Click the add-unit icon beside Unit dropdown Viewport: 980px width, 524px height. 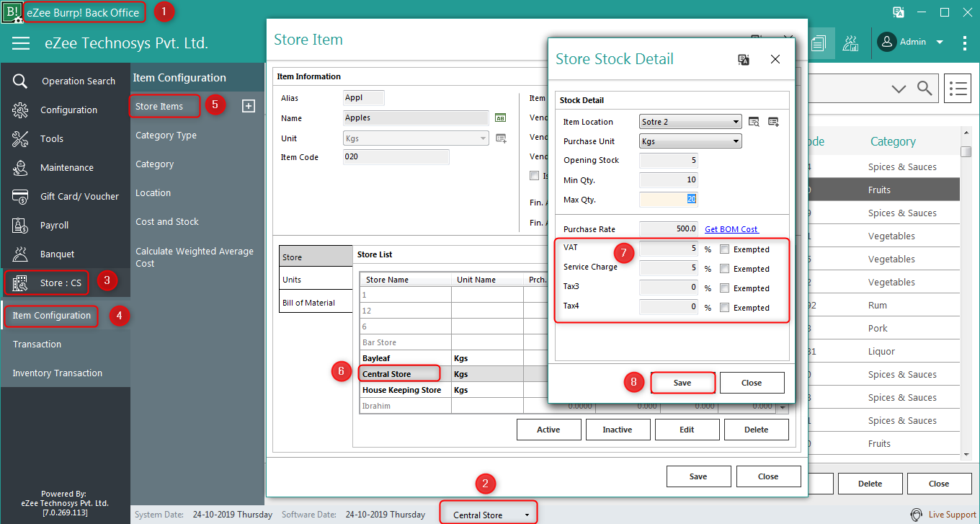click(501, 138)
